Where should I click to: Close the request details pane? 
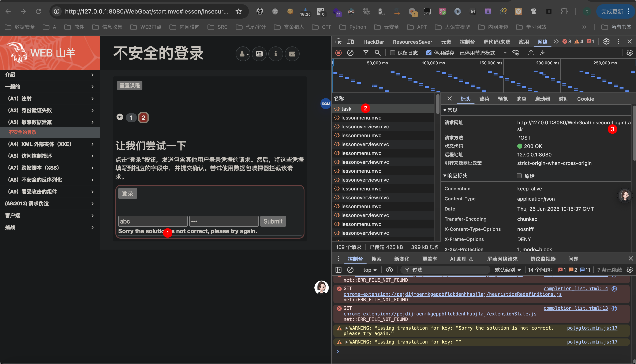click(x=450, y=99)
